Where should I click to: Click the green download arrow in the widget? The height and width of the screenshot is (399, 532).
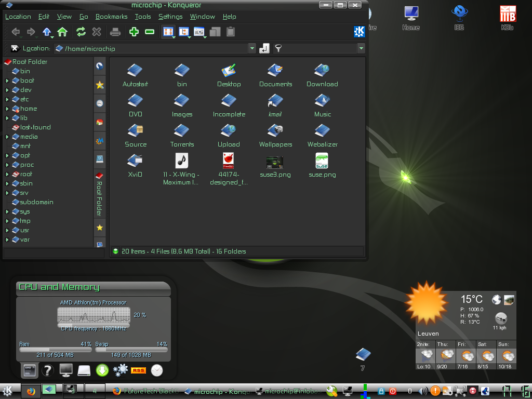102,370
